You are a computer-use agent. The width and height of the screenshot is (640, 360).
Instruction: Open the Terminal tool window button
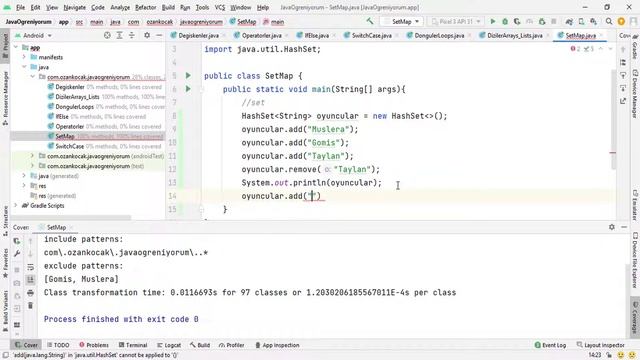pyautogui.click(x=133, y=345)
